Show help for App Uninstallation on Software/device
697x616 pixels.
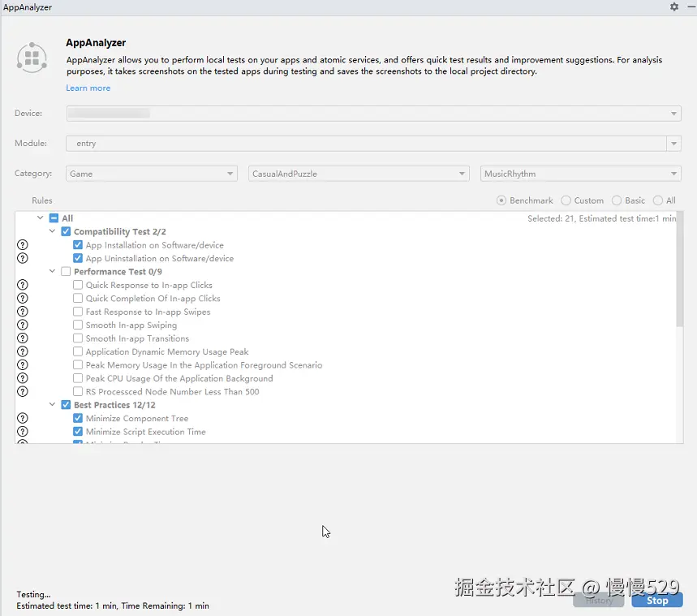(x=22, y=258)
